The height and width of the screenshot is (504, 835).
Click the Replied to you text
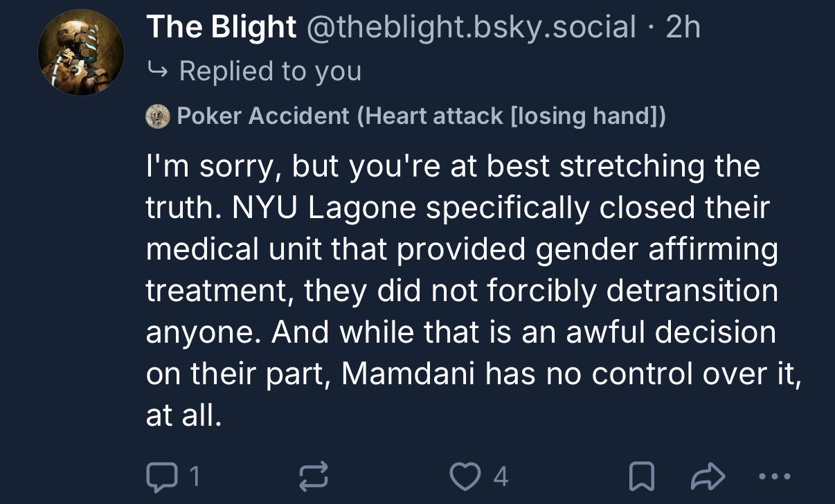[270, 71]
